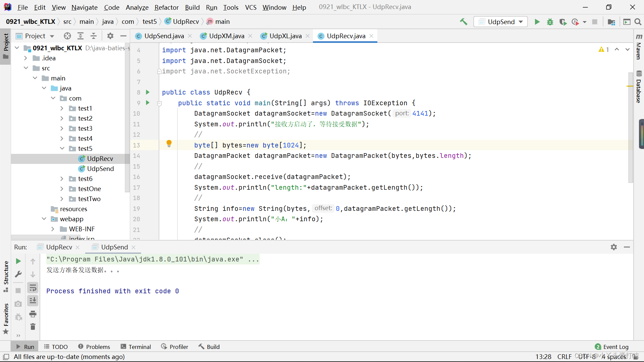
Task: Click the run gutter arrow beside main method
Action: (148, 103)
